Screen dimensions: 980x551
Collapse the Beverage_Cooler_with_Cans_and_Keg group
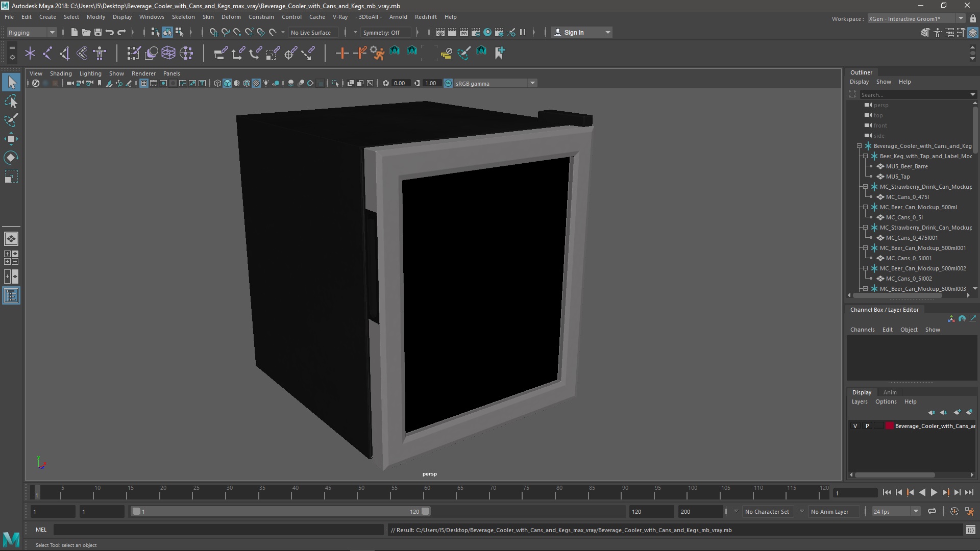point(859,146)
